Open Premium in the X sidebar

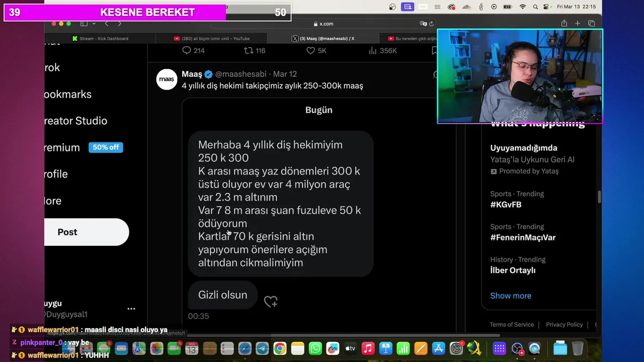(62, 147)
